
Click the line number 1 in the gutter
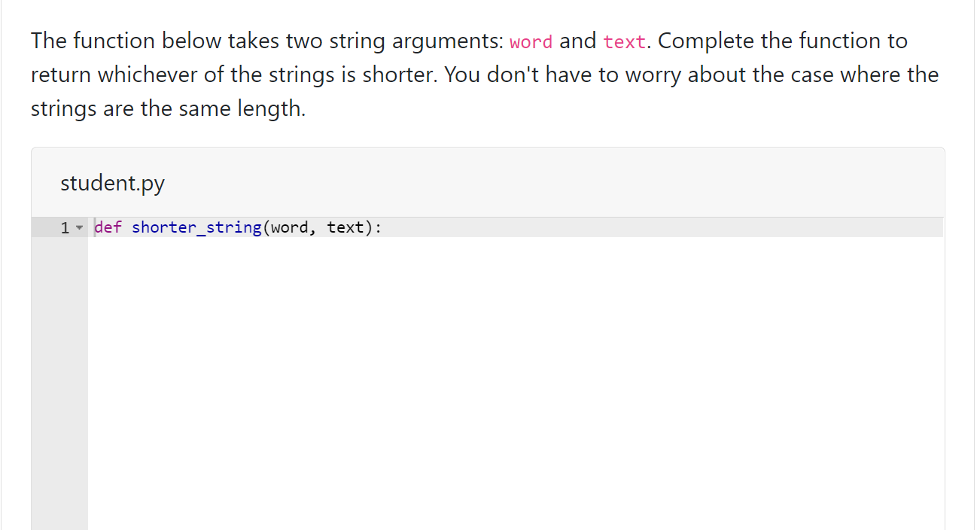pos(64,227)
